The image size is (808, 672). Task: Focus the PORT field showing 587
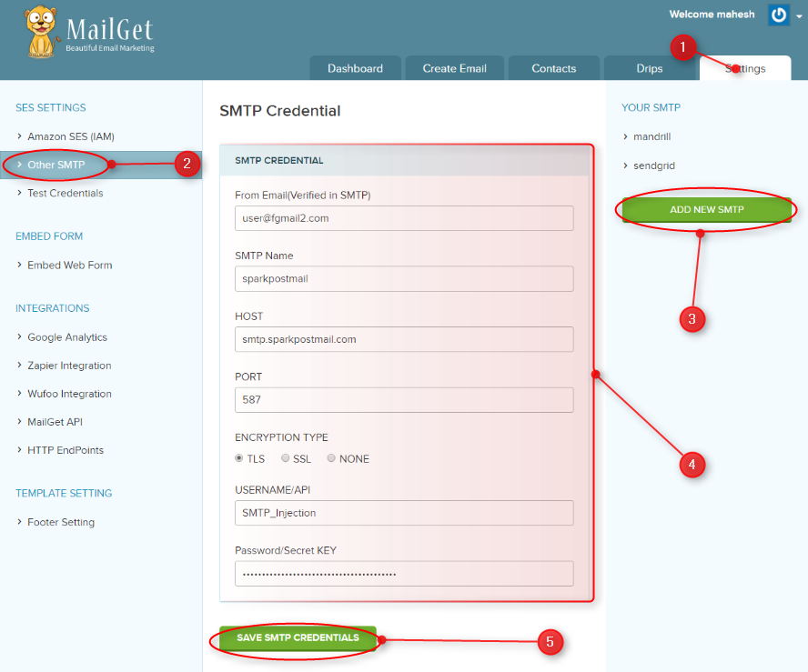point(404,399)
